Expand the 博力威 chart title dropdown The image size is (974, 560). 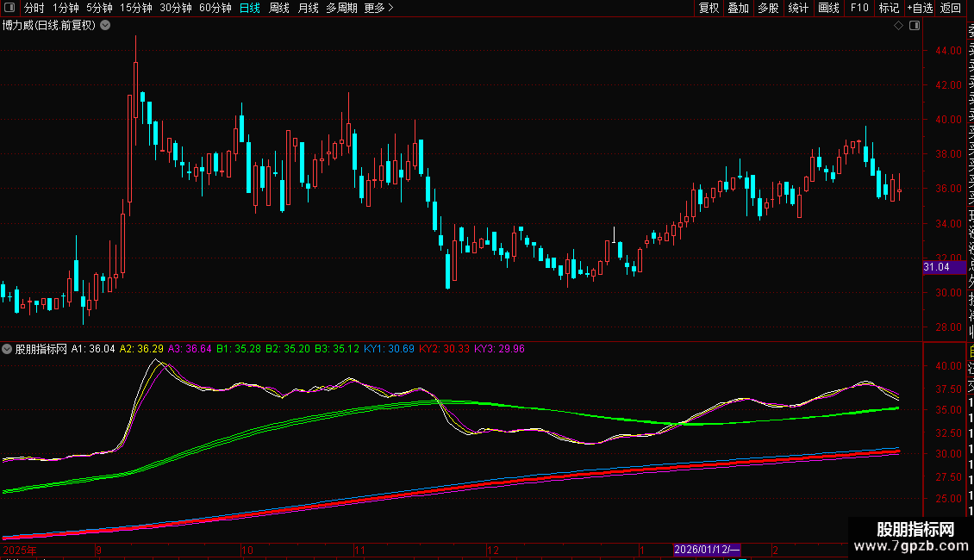(x=105, y=25)
